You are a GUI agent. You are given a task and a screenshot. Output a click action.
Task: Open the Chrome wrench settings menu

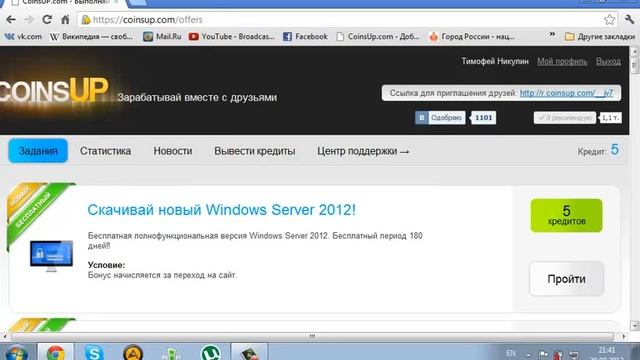tap(629, 19)
